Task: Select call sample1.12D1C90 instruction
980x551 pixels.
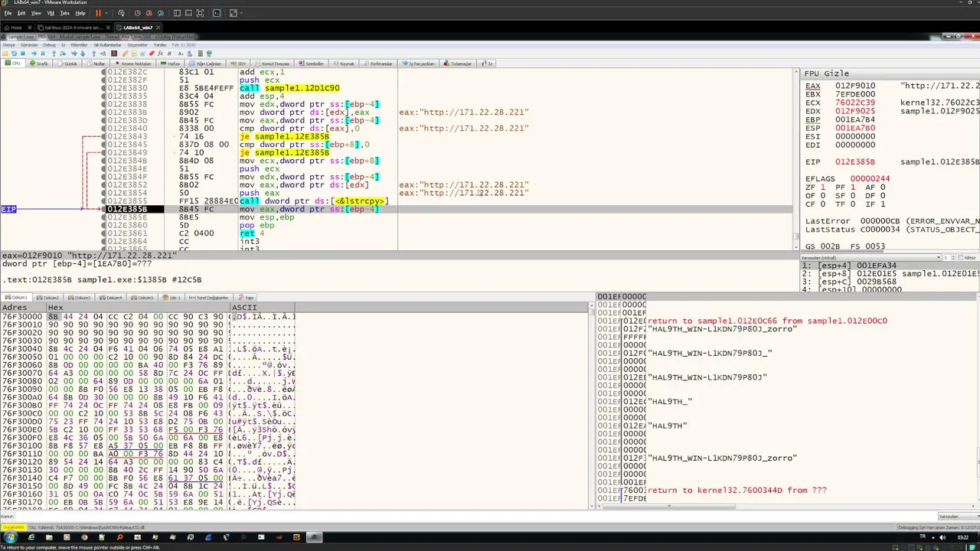Action: point(289,88)
